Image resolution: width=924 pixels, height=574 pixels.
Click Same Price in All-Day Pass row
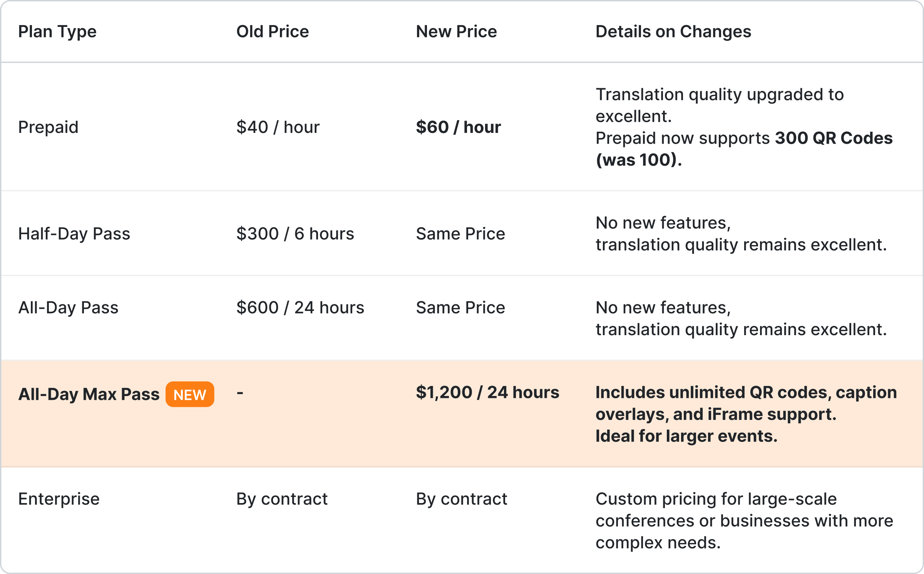coord(460,308)
